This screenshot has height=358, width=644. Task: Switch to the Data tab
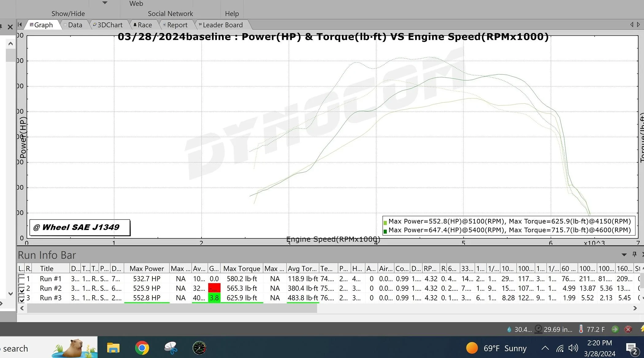[x=75, y=25]
